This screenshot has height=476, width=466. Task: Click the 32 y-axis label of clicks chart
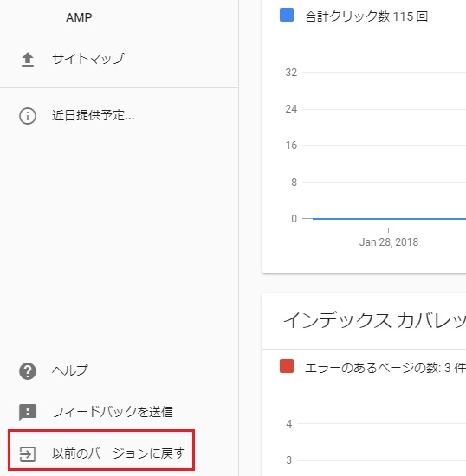(291, 73)
